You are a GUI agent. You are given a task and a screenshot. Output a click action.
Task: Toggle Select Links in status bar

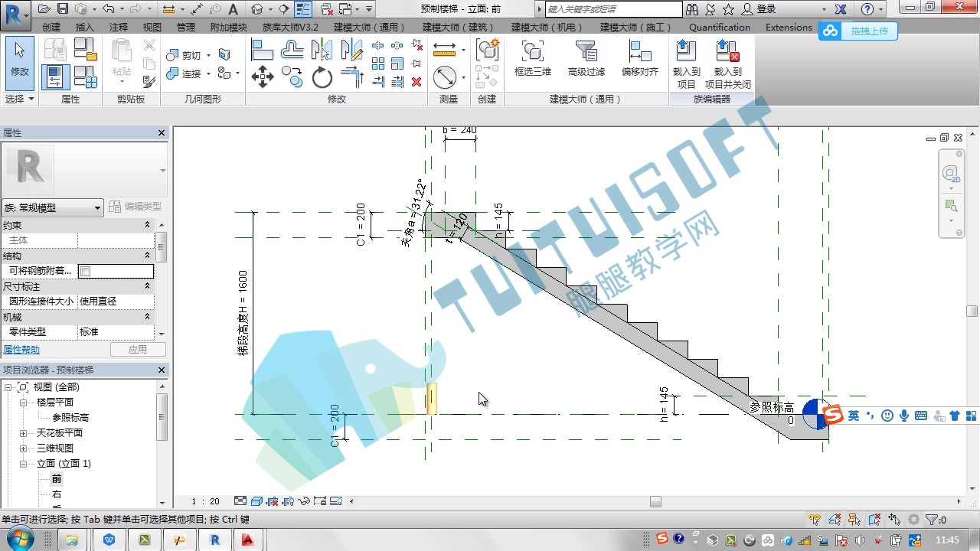pos(815,520)
